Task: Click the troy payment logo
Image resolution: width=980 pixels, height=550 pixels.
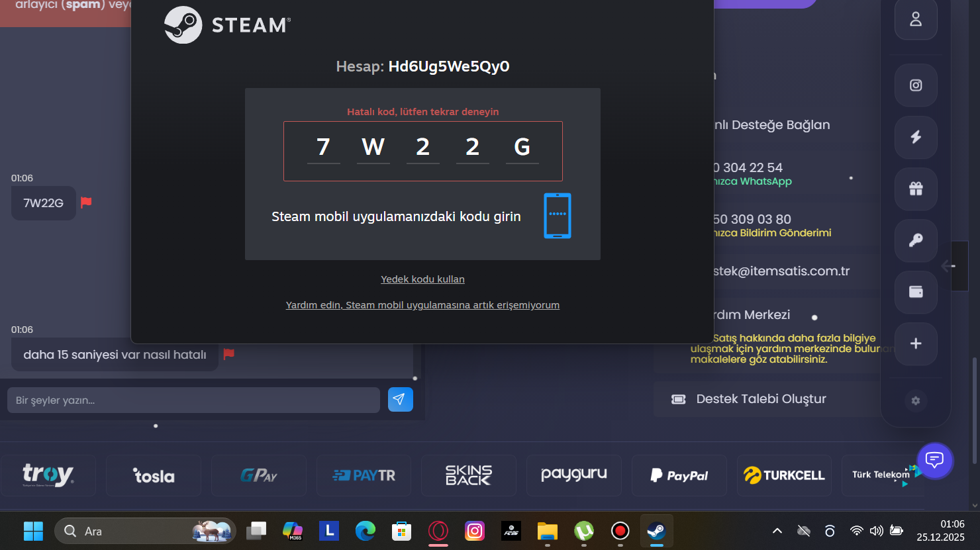Action: tap(48, 475)
